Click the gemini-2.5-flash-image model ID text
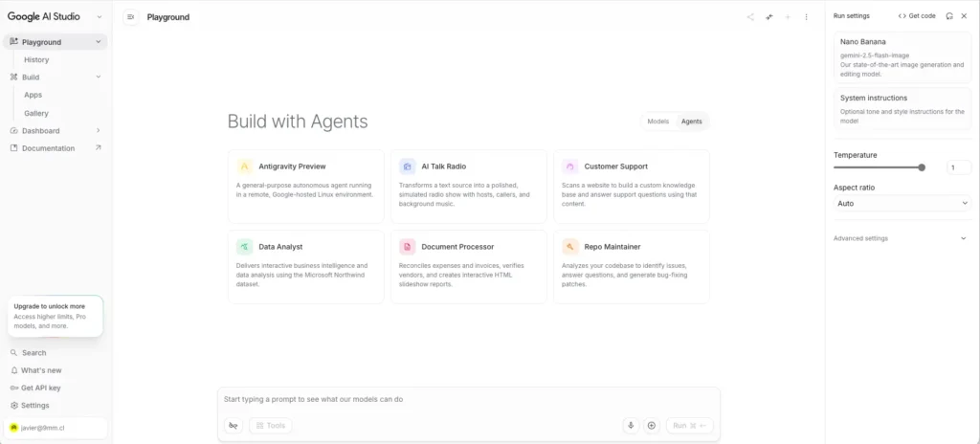Image resolution: width=980 pixels, height=444 pixels. coord(875,55)
